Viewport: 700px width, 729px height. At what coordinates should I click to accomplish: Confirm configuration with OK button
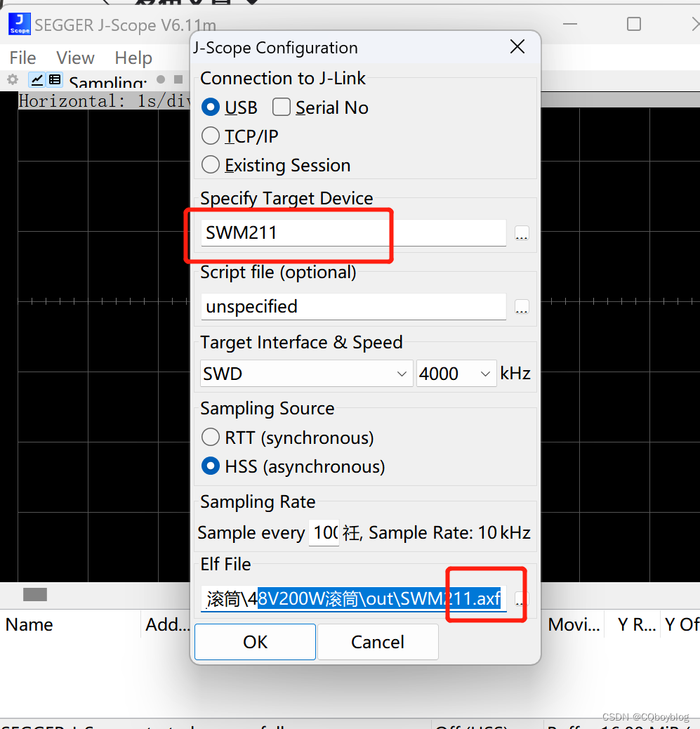(x=254, y=641)
